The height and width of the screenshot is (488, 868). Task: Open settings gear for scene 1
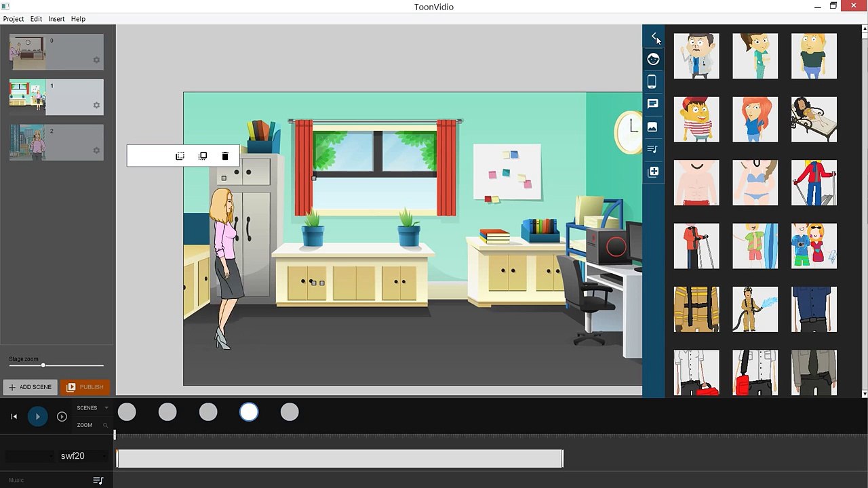point(96,106)
